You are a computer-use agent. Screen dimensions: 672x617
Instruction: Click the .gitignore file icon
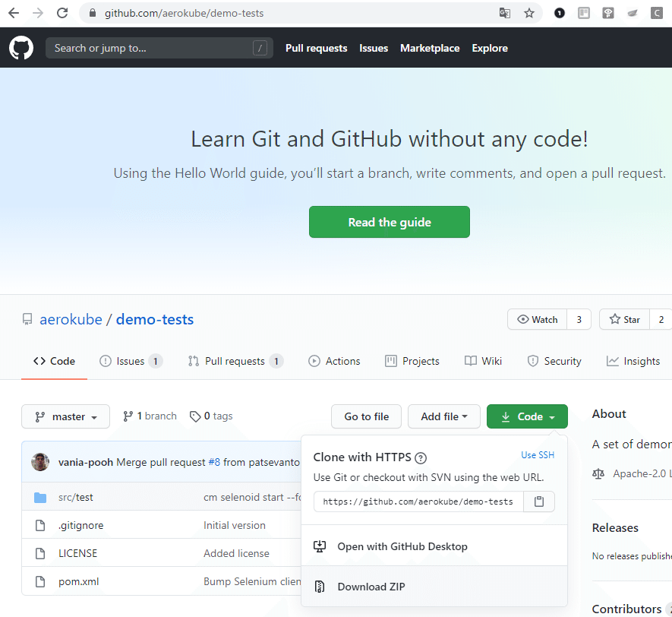(x=40, y=525)
